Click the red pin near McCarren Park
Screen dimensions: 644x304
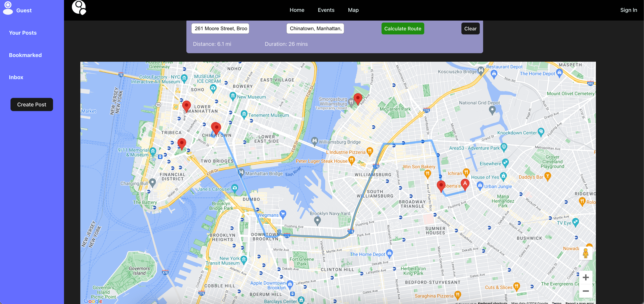coord(358,98)
